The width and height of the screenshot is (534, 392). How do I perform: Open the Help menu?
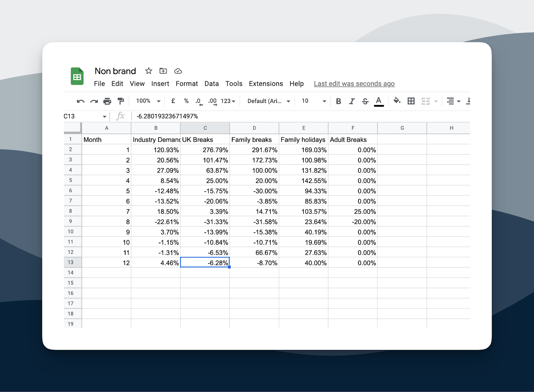pyautogui.click(x=297, y=84)
